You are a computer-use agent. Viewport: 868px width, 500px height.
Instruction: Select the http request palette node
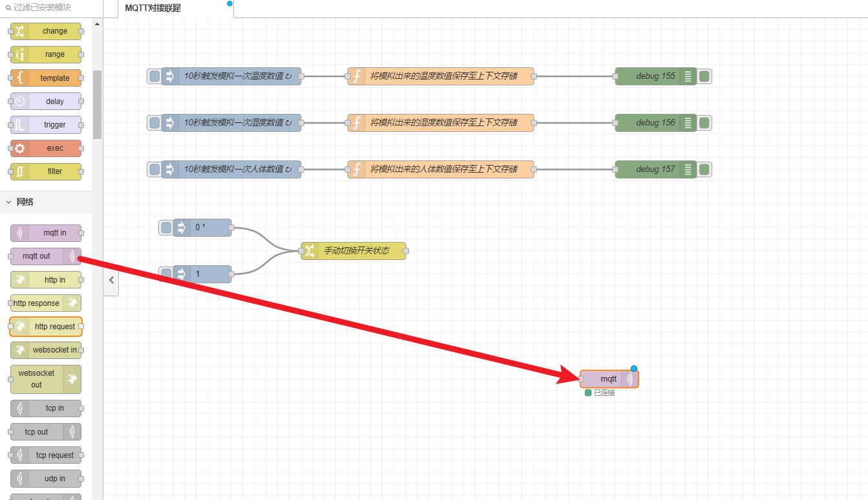click(x=46, y=327)
